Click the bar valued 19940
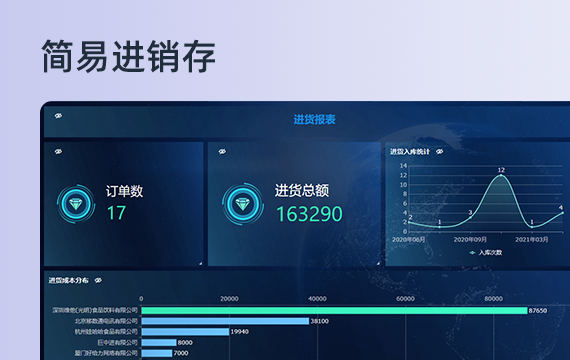The width and height of the screenshot is (570, 360). 185,332
